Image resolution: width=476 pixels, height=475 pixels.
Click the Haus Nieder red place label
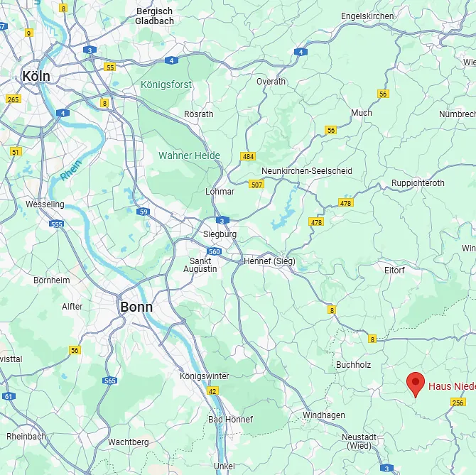pos(452,386)
